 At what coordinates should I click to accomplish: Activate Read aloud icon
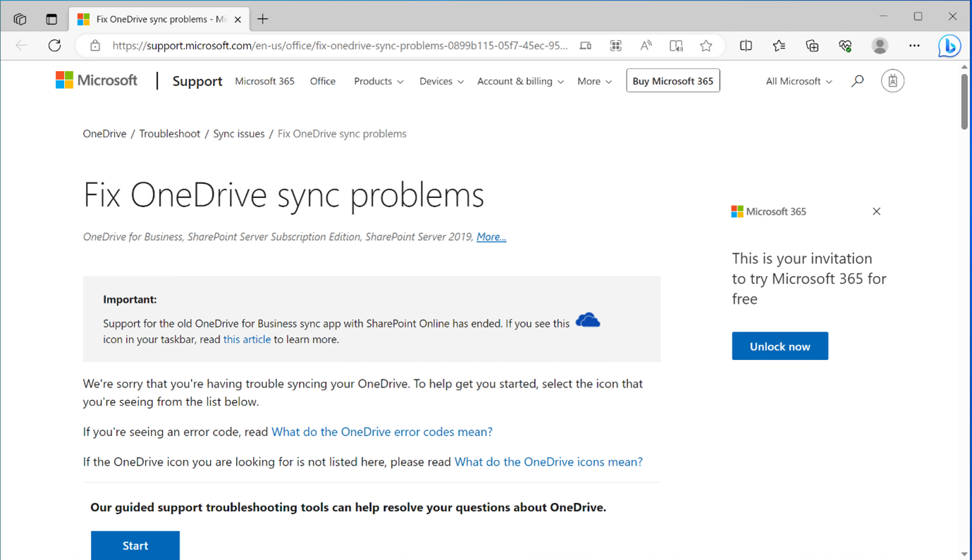click(646, 46)
